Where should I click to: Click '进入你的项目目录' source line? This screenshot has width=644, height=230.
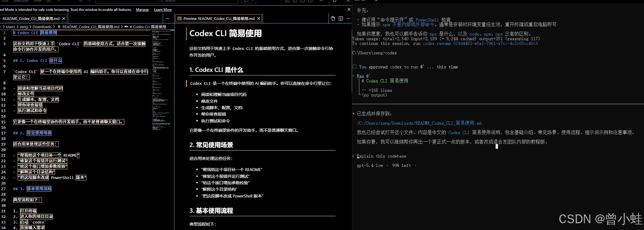pos(36,217)
